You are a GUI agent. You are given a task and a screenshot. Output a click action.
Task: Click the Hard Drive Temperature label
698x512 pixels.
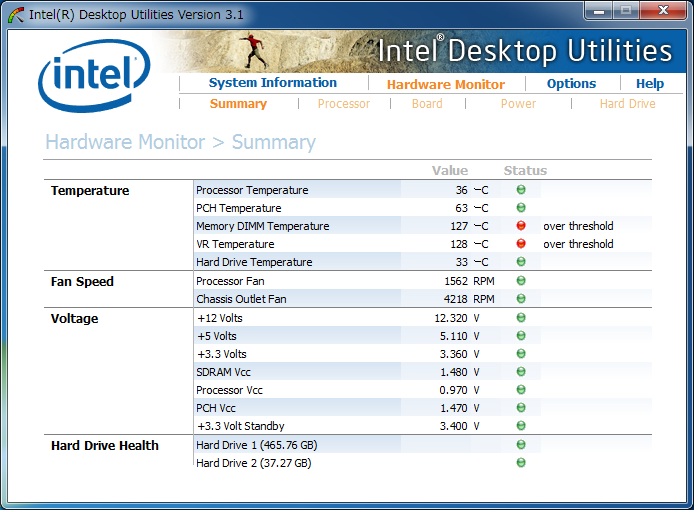pos(254,262)
